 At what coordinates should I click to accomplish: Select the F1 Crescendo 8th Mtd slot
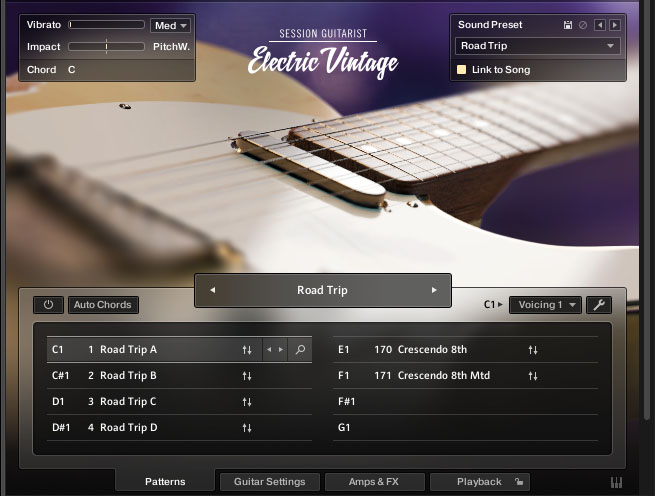(x=465, y=376)
